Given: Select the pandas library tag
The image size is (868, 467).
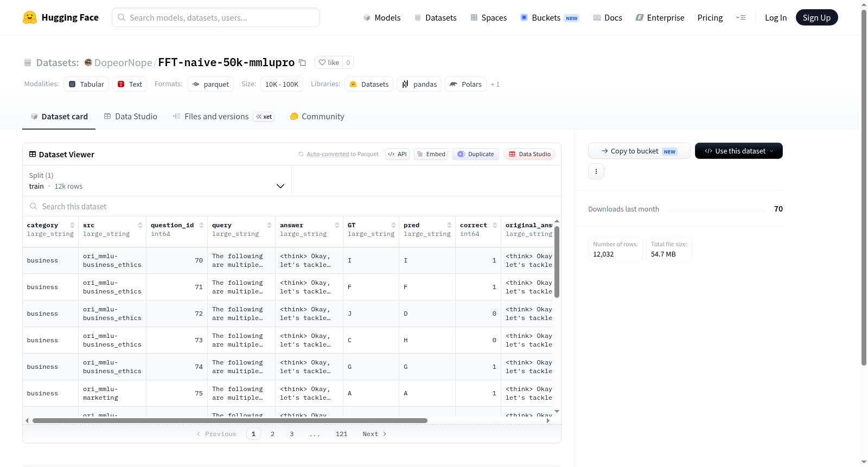Looking at the screenshot, I should 419,84.
